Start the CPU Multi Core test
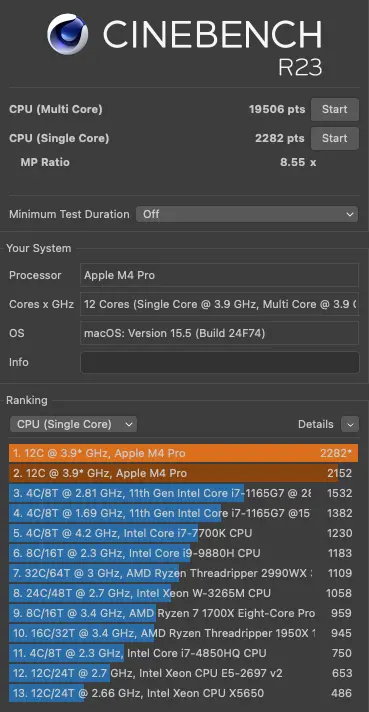Image resolution: width=369 pixels, height=712 pixels. coord(335,109)
